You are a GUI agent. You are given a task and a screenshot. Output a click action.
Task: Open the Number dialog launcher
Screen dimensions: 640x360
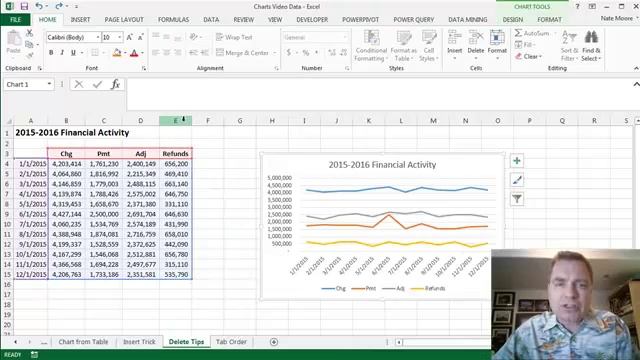(x=347, y=69)
